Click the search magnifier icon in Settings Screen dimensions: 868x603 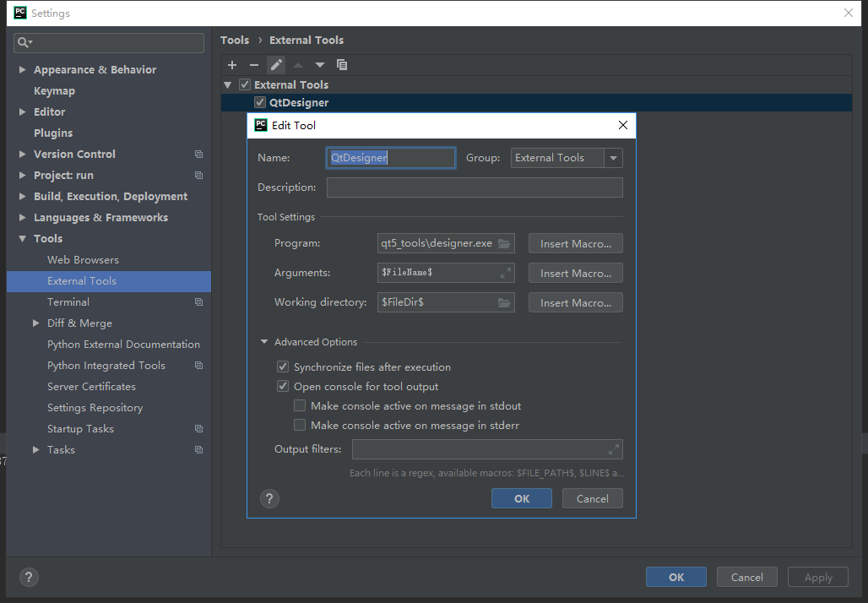[x=24, y=42]
